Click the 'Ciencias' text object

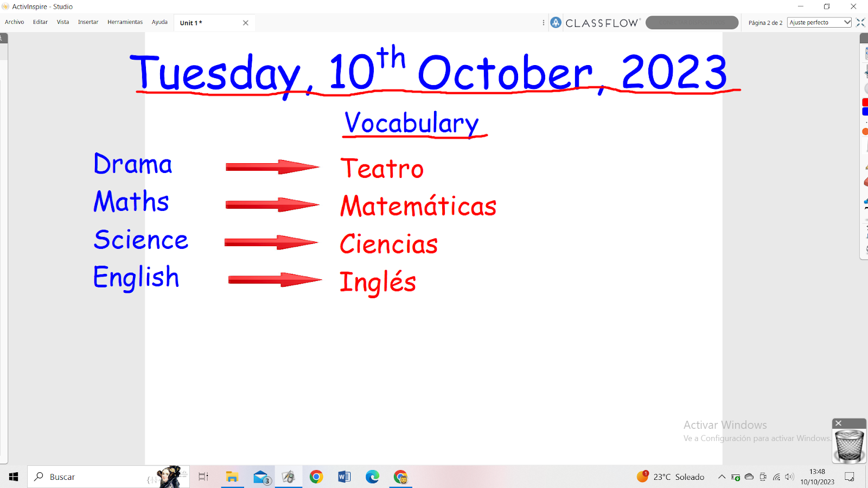coord(388,244)
